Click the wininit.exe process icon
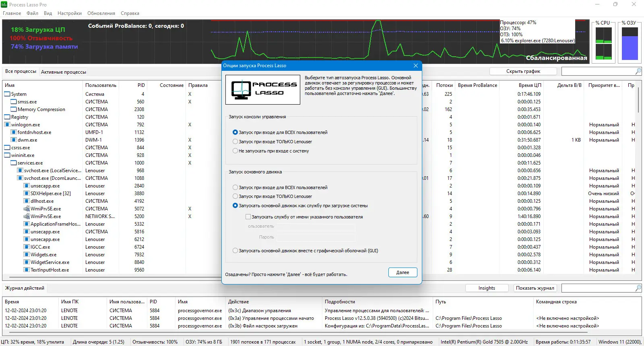 coord(7,155)
